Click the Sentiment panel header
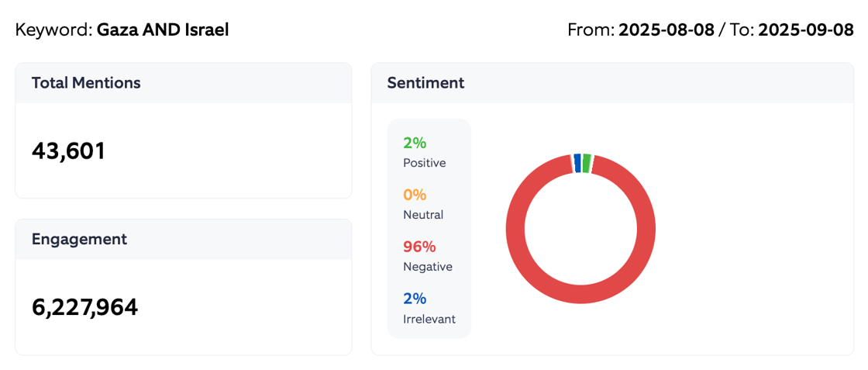This screenshot has width=868, height=370. [425, 83]
